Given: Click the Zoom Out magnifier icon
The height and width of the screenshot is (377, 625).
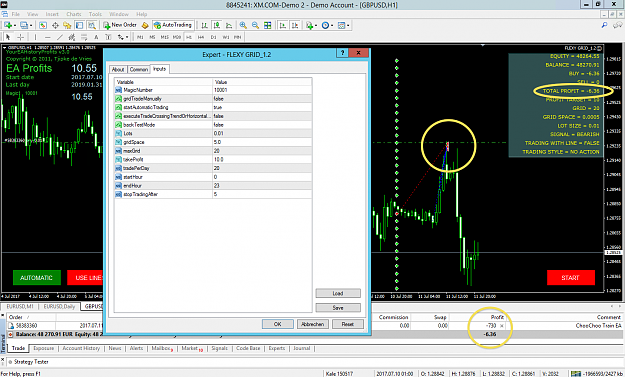Looking at the screenshot, I should [255, 25].
